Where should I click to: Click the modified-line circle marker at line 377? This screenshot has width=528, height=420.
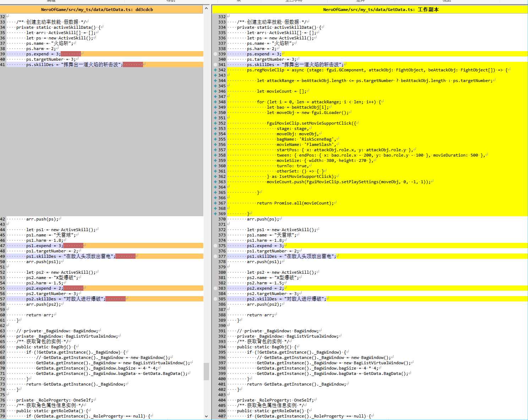215,256
